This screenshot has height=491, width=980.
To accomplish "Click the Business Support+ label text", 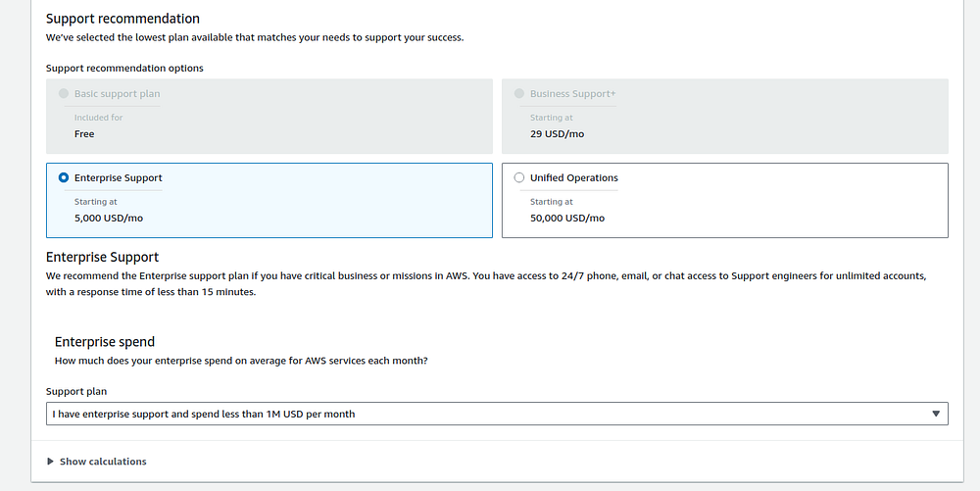I will [572, 94].
